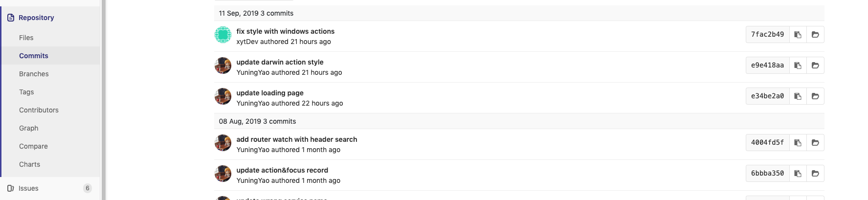Select Contributors in sidebar
868x200 pixels.
coord(39,110)
